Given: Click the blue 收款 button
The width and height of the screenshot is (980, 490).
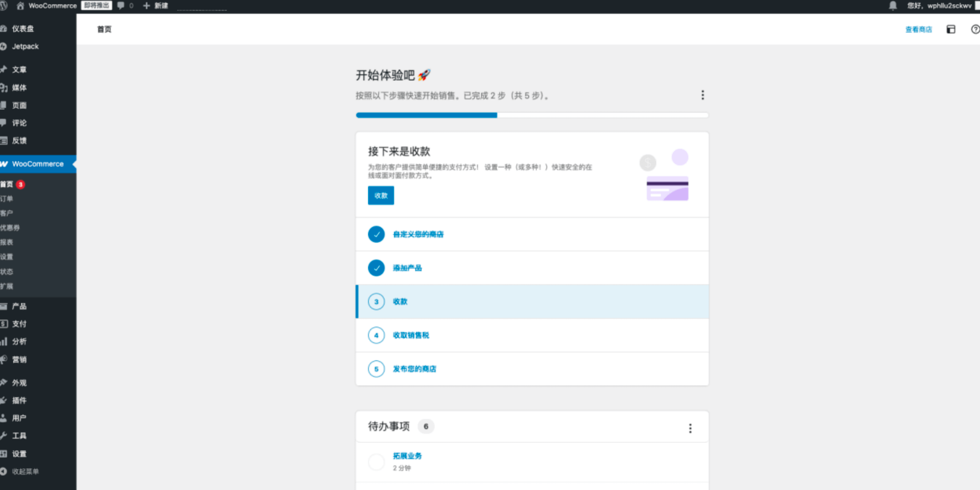Looking at the screenshot, I should pos(381,195).
